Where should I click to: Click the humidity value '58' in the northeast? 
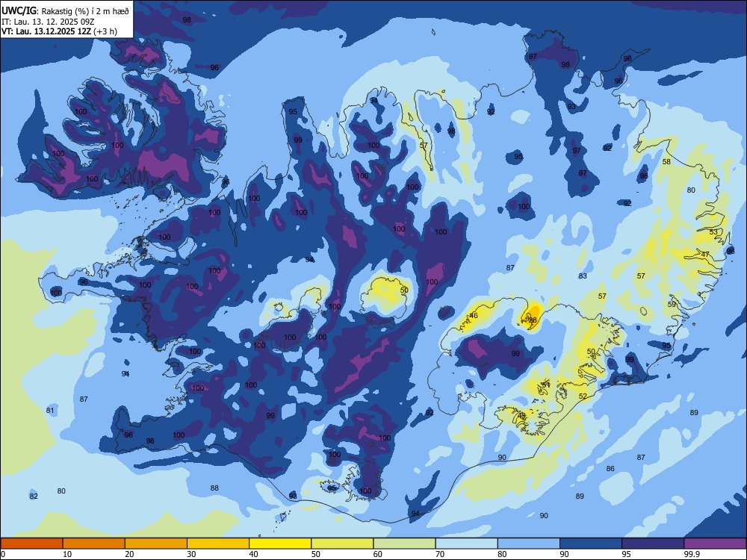[x=666, y=161]
